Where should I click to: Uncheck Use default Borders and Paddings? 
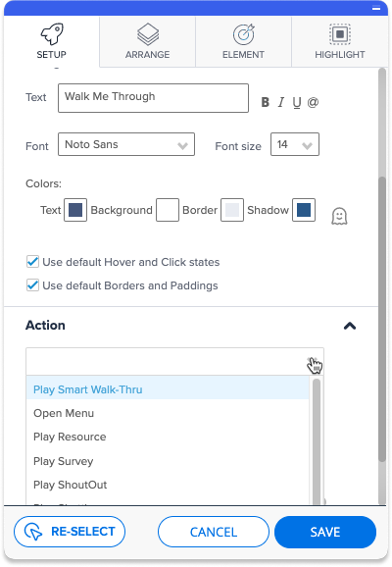tap(33, 285)
